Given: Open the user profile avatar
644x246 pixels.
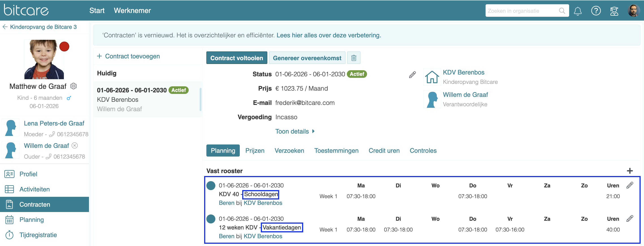Looking at the screenshot, I should click(x=633, y=11).
